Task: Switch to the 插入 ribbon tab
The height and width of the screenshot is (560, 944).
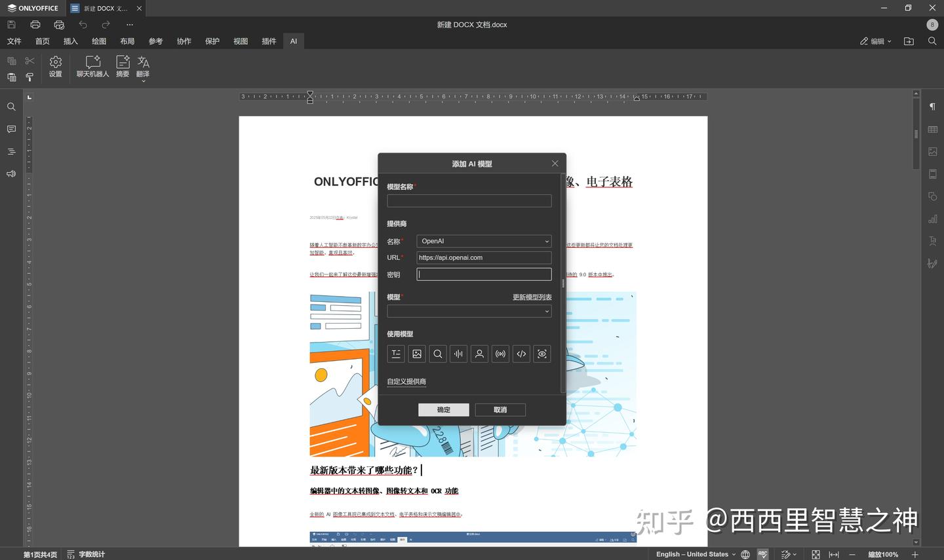Action: [x=70, y=41]
